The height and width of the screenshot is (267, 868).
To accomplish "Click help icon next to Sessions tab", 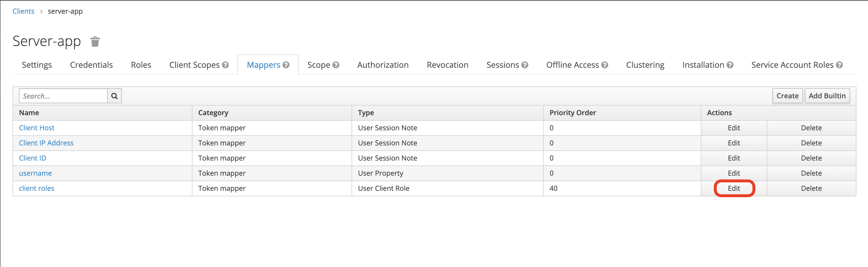I will pyautogui.click(x=525, y=65).
